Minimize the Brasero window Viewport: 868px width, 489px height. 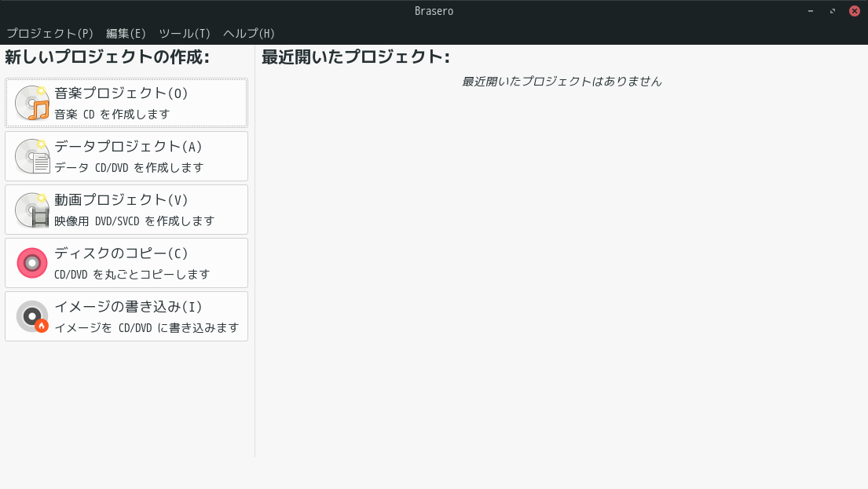coord(811,11)
